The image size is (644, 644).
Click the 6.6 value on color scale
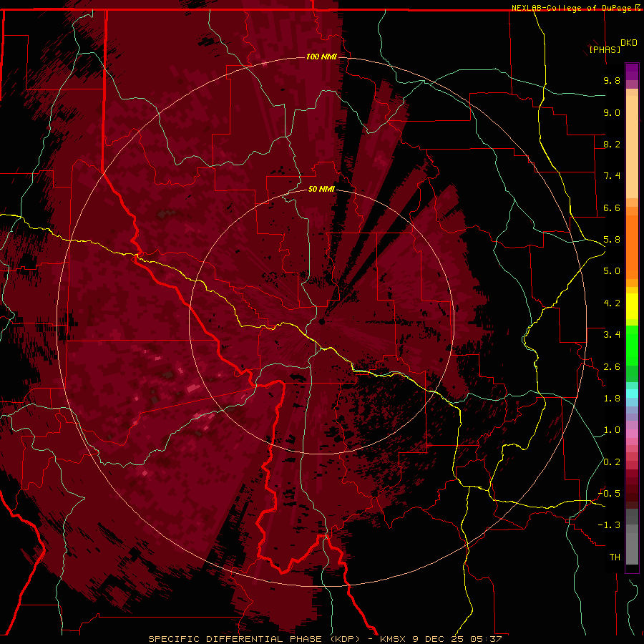pyautogui.click(x=612, y=208)
